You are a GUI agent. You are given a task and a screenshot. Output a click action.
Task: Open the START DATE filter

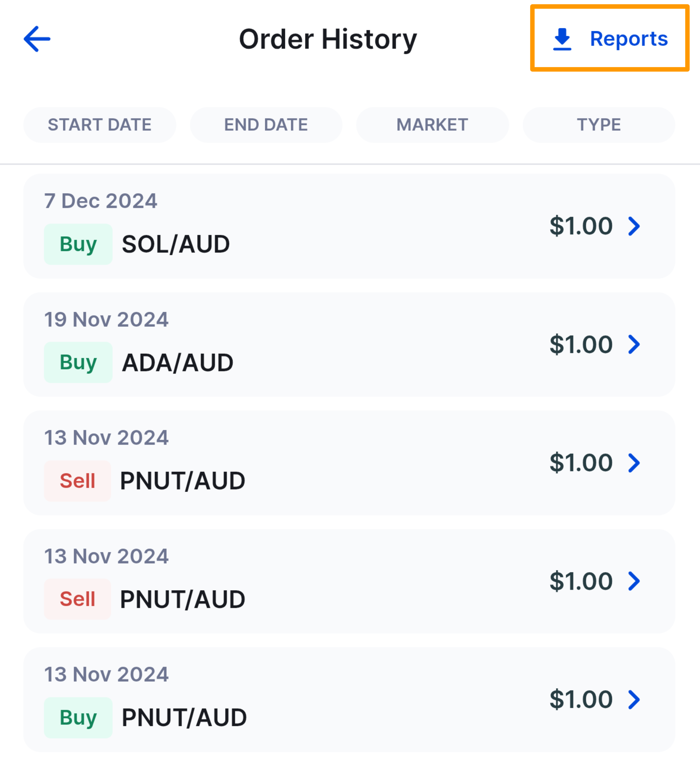click(100, 125)
